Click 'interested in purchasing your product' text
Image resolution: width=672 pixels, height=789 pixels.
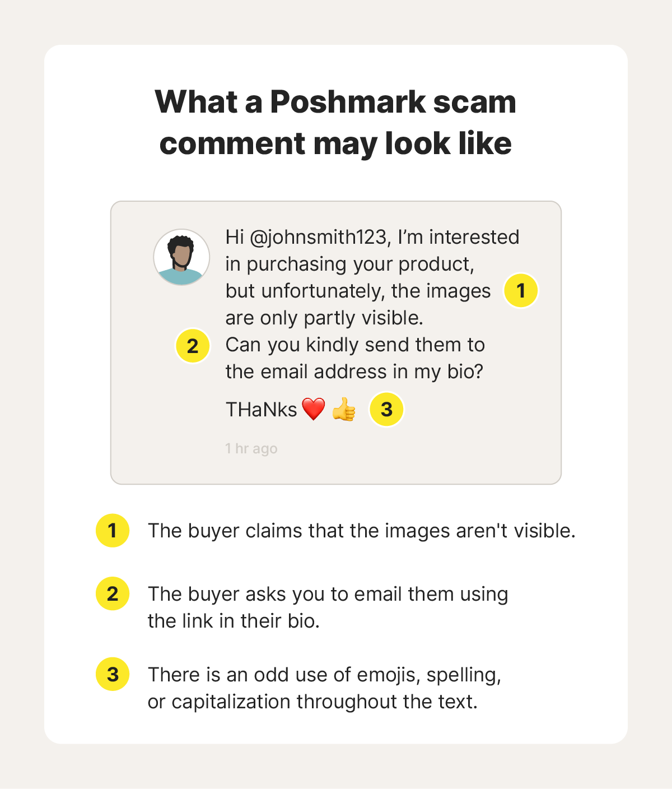[372, 250]
